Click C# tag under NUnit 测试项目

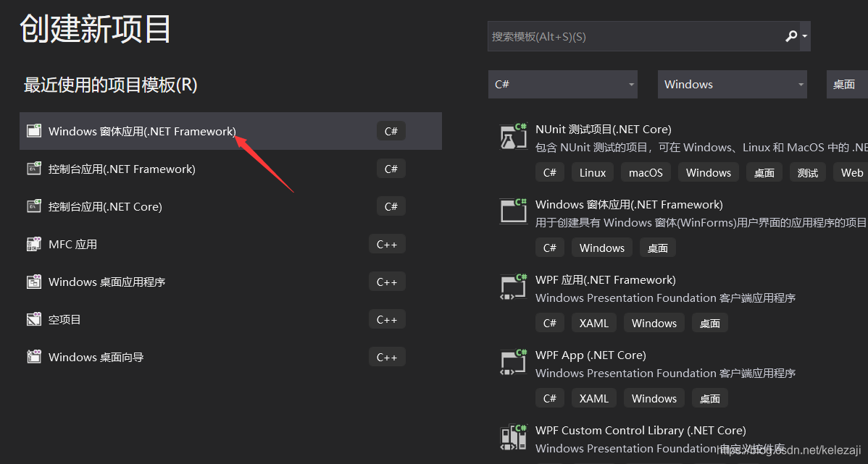550,172
